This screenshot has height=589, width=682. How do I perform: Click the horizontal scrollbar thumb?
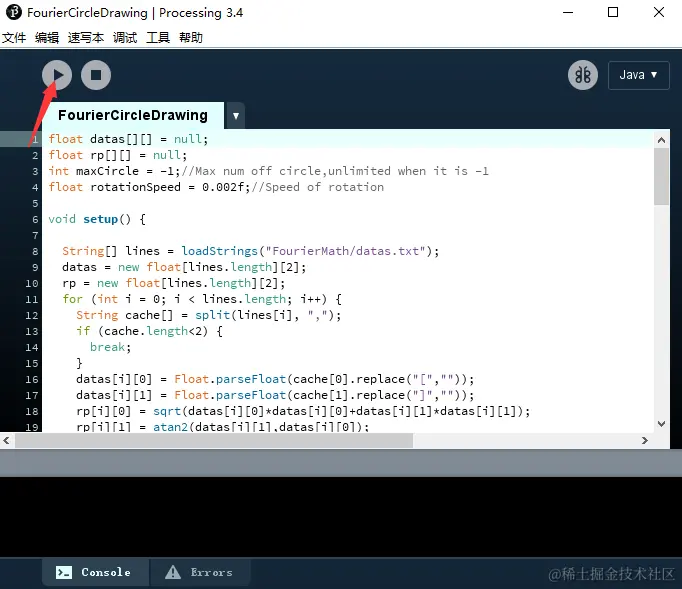coord(214,440)
